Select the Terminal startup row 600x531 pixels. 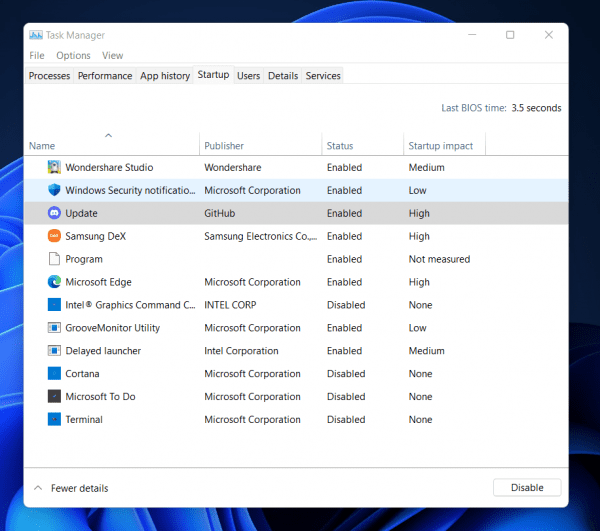[x=84, y=420]
